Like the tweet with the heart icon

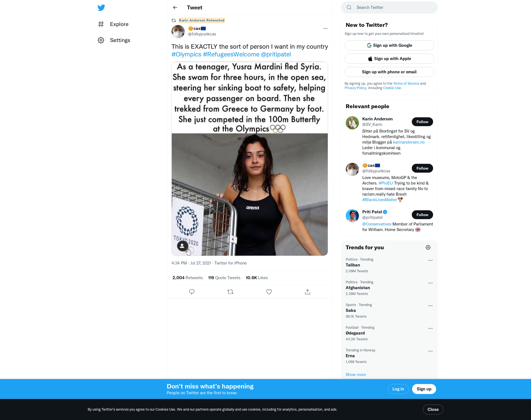pyautogui.click(x=269, y=292)
